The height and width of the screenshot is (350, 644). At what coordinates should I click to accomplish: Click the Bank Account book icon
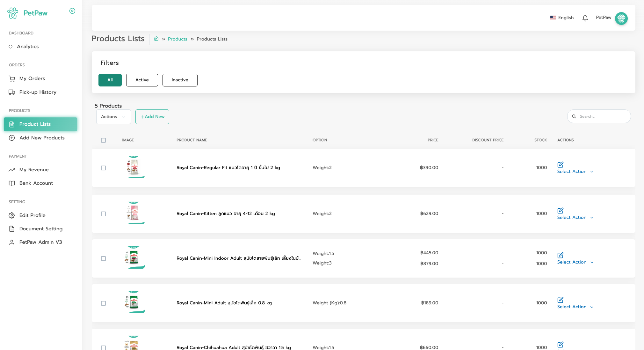tap(12, 183)
